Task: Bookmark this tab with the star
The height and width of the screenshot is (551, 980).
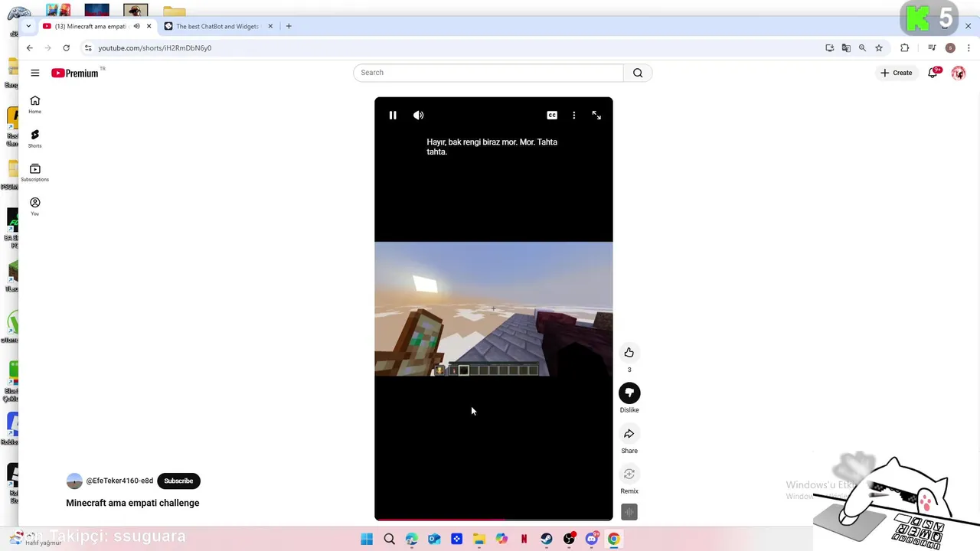Action: 879,48
